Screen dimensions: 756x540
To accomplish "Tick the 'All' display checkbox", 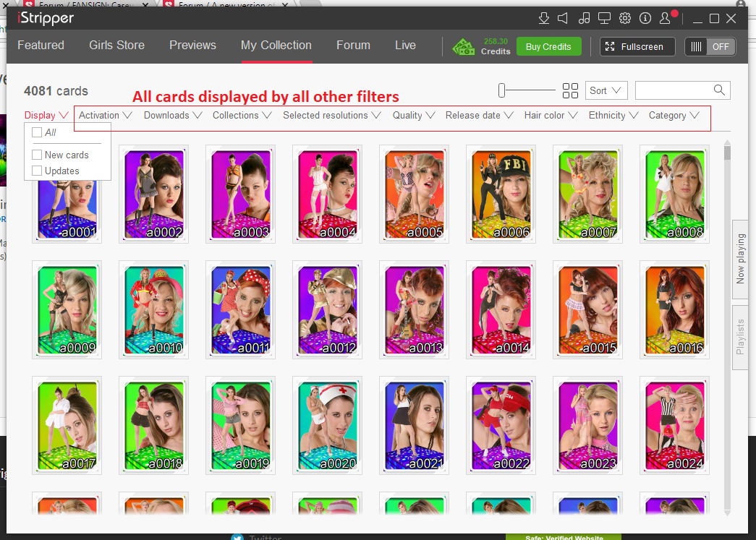I will (x=37, y=132).
